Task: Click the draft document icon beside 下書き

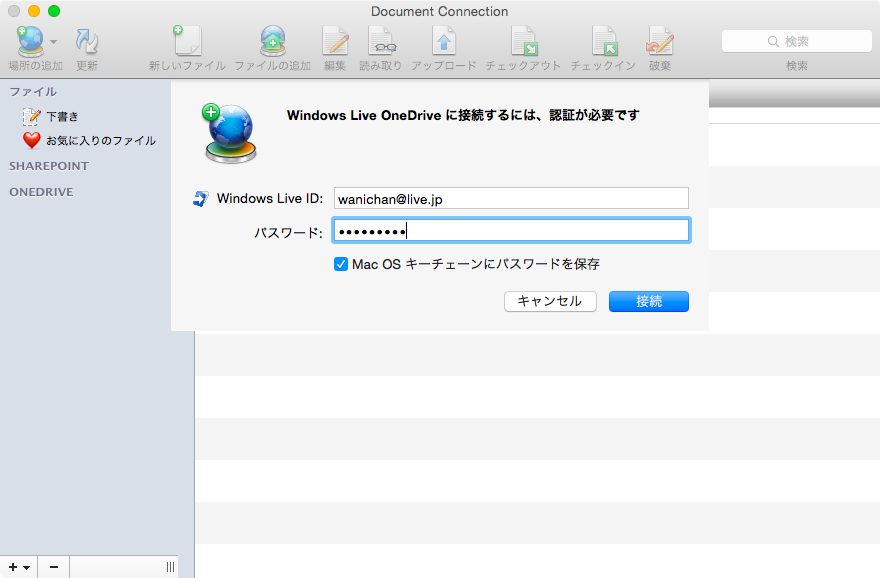Action: pyautogui.click(x=31, y=116)
